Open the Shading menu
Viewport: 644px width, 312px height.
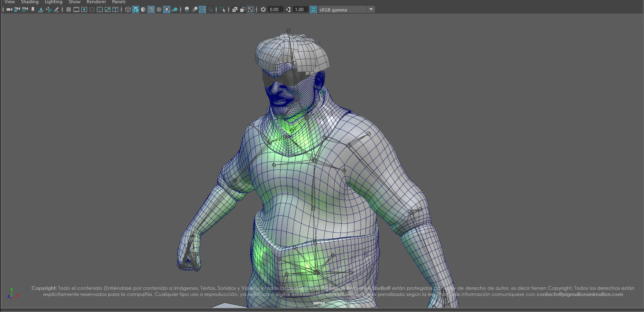[x=30, y=2]
